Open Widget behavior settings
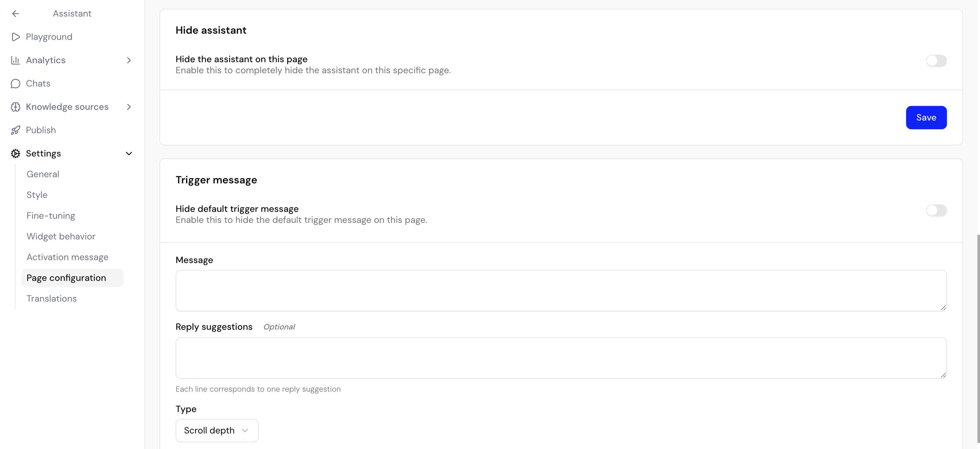980x449 pixels. click(61, 236)
